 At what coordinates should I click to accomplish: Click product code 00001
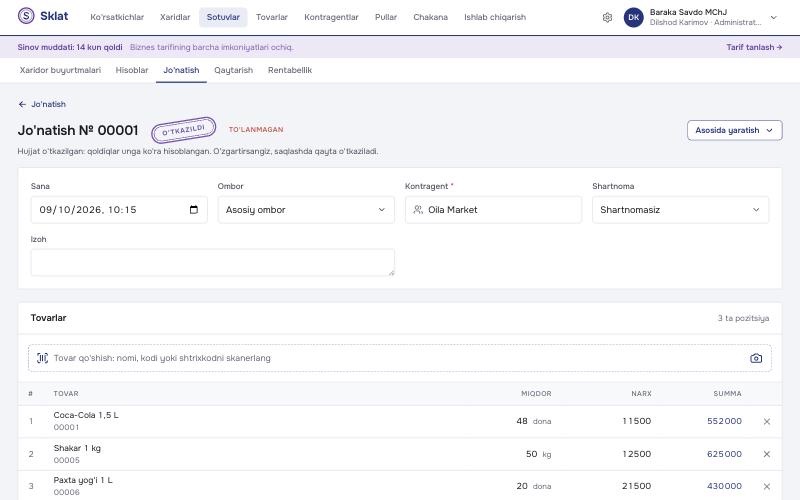point(66,427)
